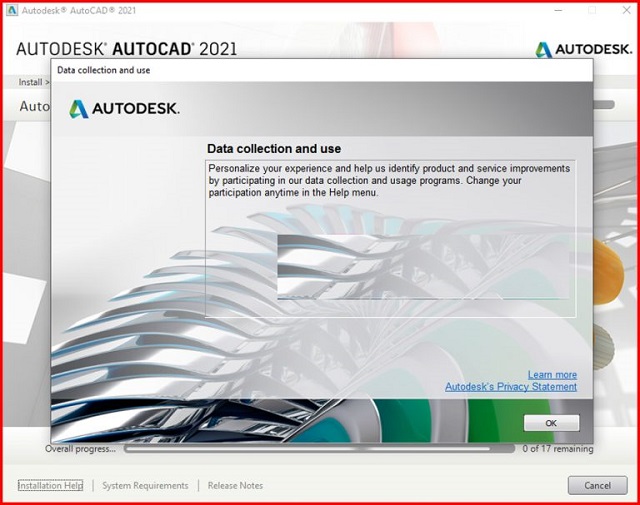Click the 'Data collection and use' dialog title bar
The width and height of the screenshot is (640, 505).
[322, 70]
